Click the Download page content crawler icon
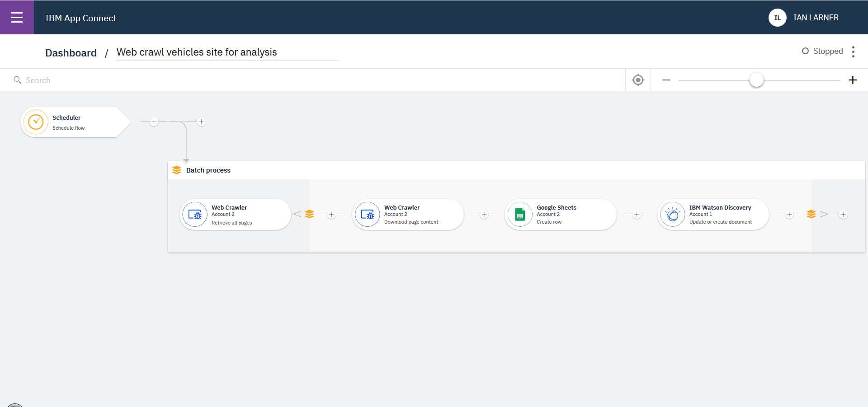 368,215
